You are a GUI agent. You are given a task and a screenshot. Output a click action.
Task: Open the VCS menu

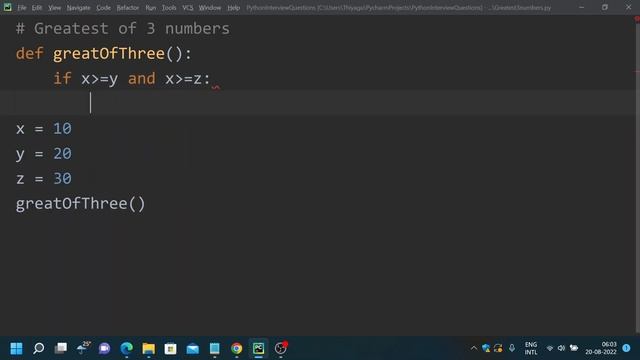coord(188,8)
